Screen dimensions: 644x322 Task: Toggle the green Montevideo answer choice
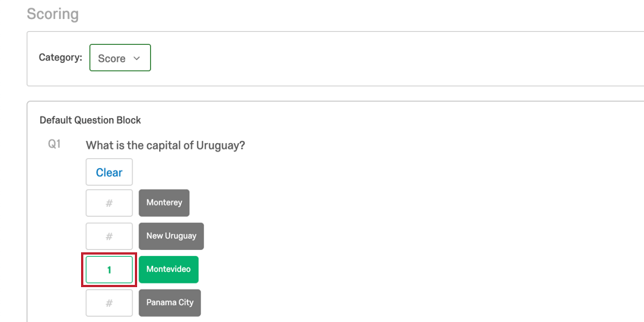tap(168, 270)
